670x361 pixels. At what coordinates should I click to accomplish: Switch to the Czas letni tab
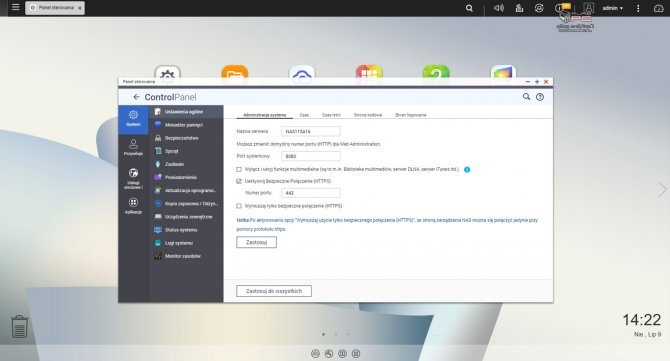coord(331,115)
